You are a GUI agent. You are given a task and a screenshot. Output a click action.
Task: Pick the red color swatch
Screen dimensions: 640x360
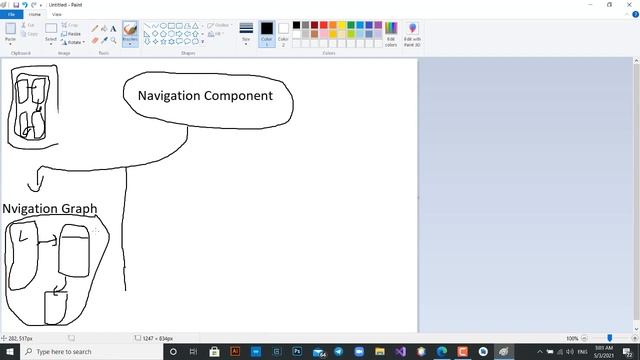point(324,25)
